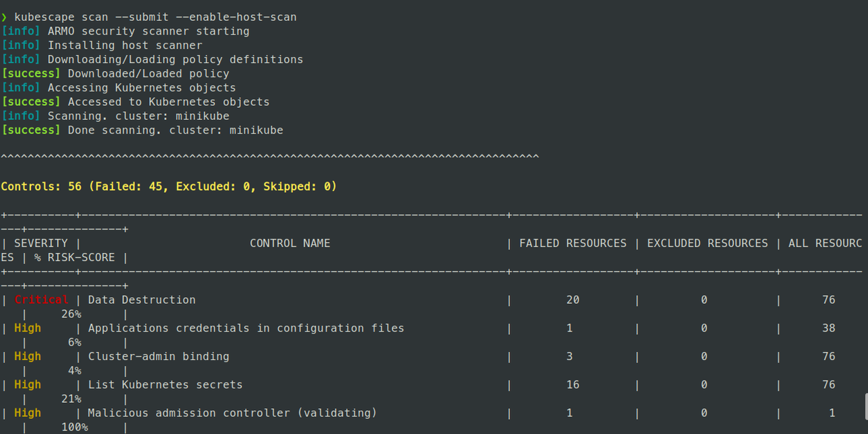This screenshot has width=868, height=434.
Task: Select 'Malicious admission controller (validating)' control
Action: 233,413
